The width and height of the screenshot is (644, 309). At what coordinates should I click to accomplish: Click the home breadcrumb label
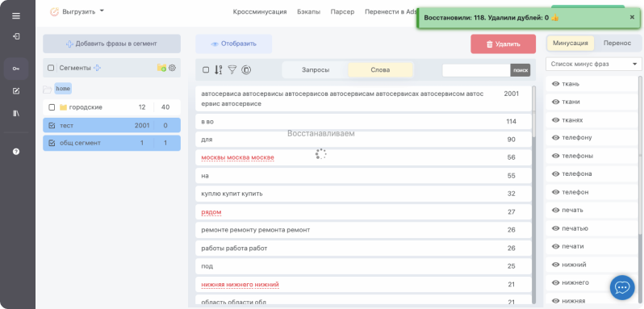(63, 89)
